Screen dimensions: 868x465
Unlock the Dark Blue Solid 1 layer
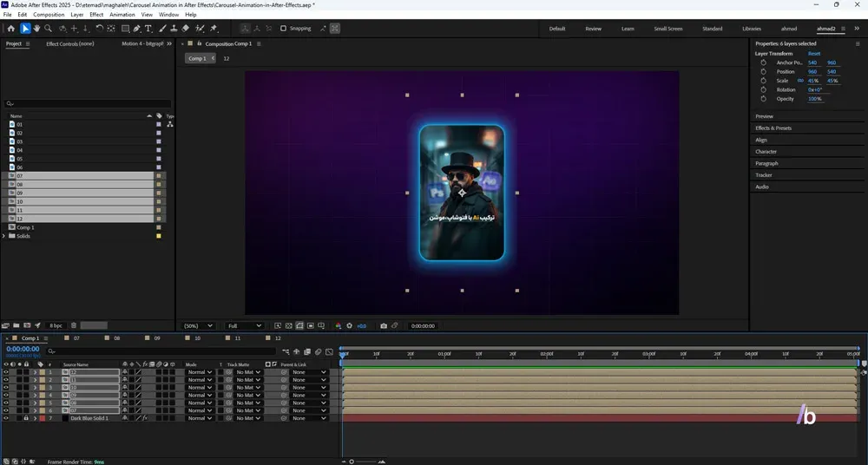point(26,418)
